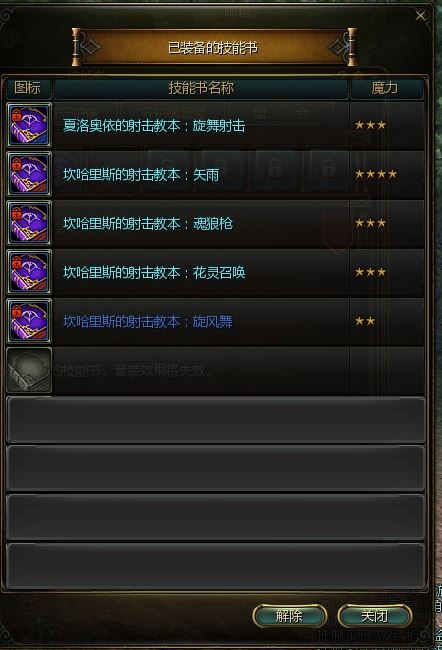Click the 魔力 column header

coord(385,88)
